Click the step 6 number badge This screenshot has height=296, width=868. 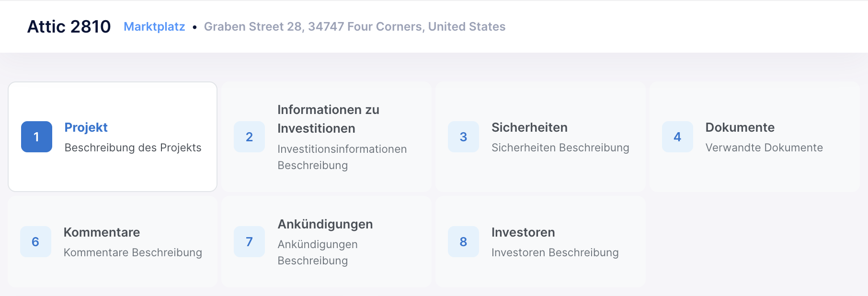[35, 241]
